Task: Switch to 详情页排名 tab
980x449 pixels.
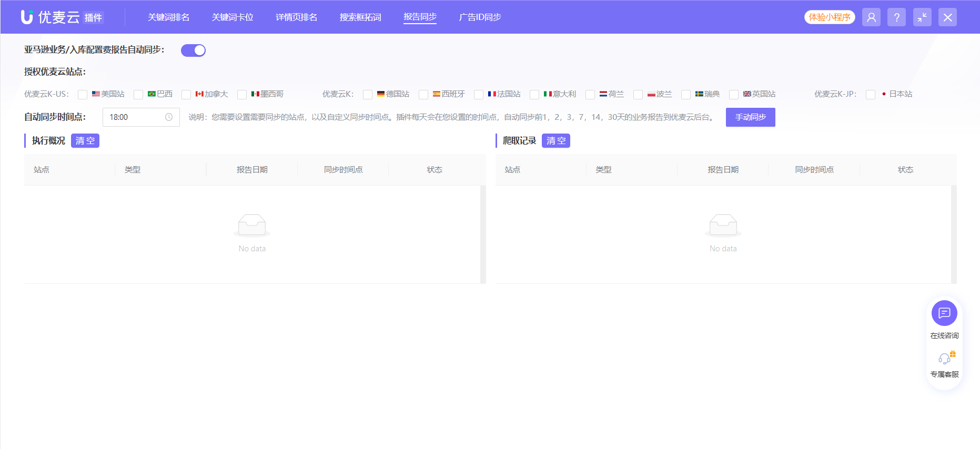Action: (296, 17)
